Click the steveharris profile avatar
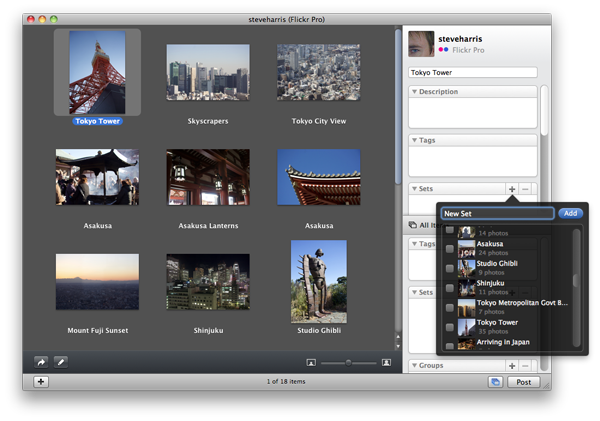The height and width of the screenshot is (421, 600). [x=421, y=44]
